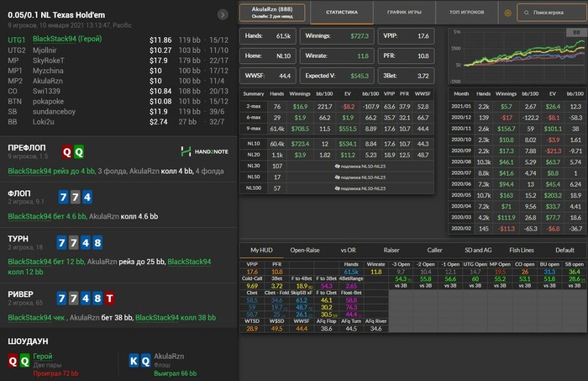Switch to the Open-Raise tab

click(x=305, y=250)
